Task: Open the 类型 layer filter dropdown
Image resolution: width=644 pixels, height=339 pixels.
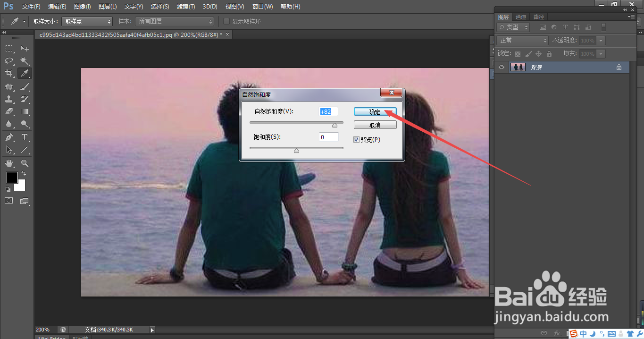Action: coord(513,27)
